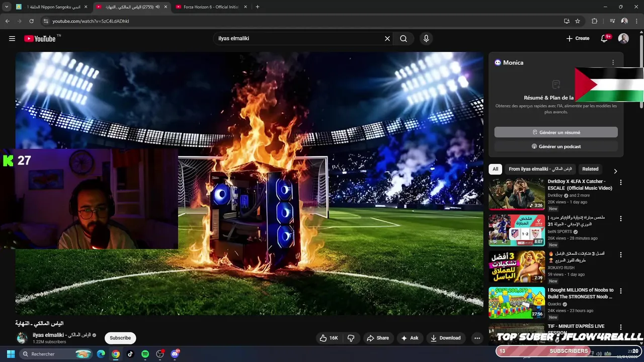Open options for Quacks Noobs video
Viewport: 644px width, 362px height.
coord(620,291)
